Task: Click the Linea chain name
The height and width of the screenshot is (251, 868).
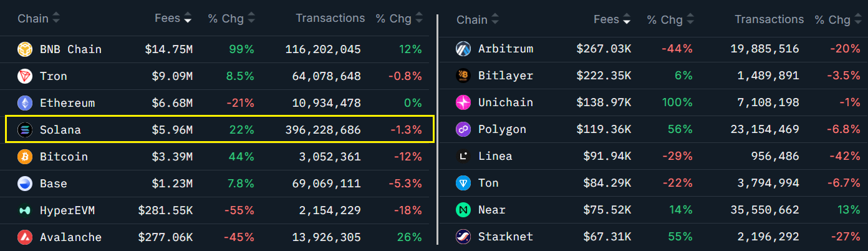Action: 495,156
